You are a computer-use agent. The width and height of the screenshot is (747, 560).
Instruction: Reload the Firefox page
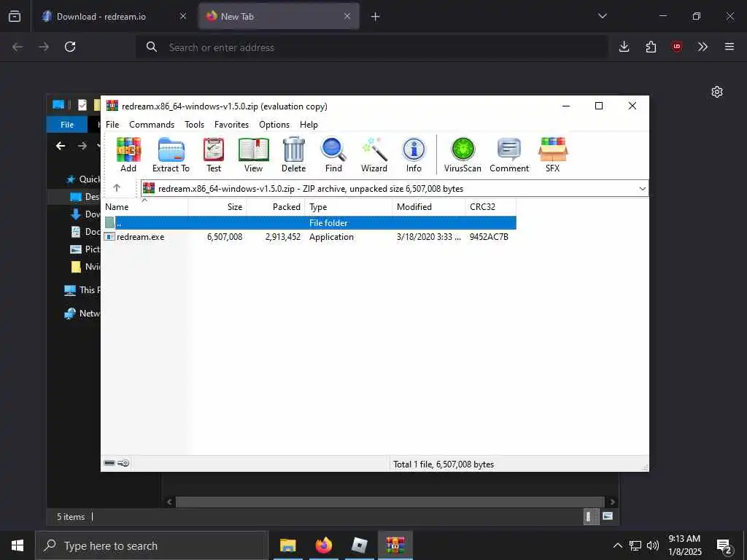tap(70, 47)
